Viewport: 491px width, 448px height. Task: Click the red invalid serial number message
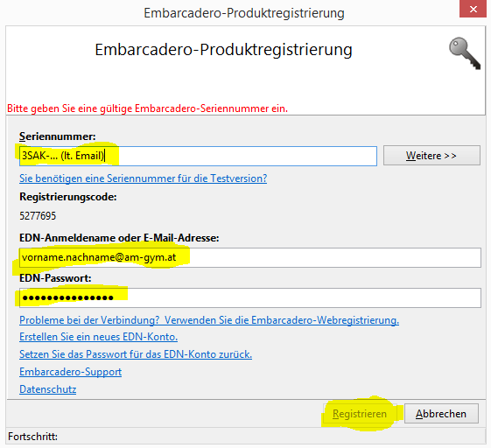148,108
